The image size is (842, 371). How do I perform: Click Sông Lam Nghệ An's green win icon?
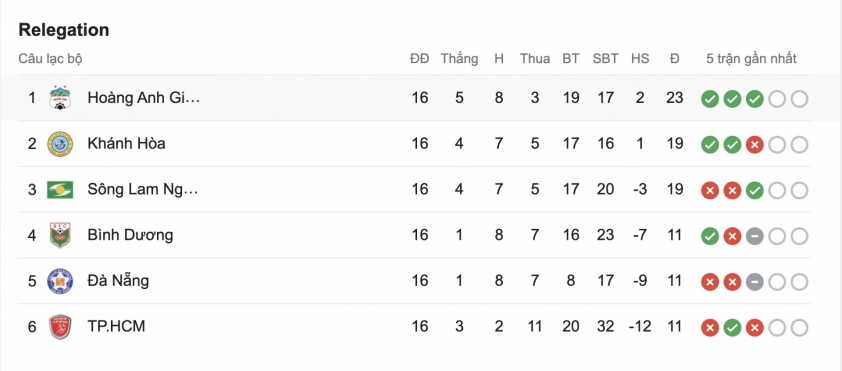click(x=754, y=190)
